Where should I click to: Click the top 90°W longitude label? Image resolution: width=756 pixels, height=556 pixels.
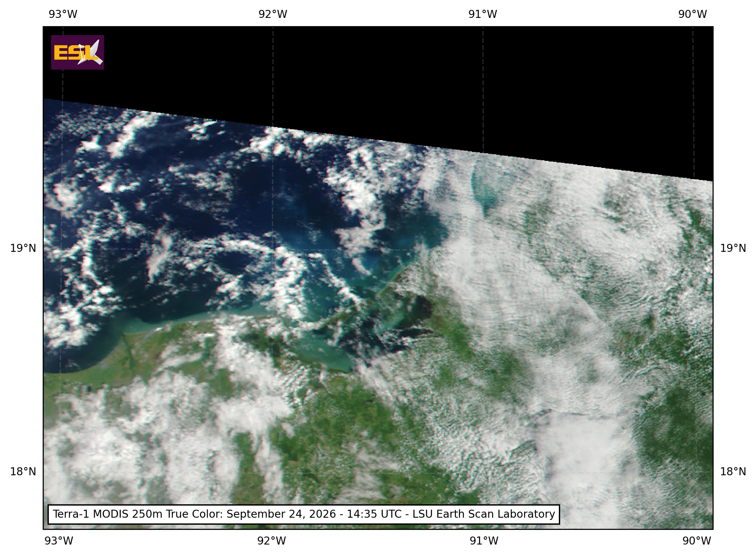pyautogui.click(x=693, y=14)
